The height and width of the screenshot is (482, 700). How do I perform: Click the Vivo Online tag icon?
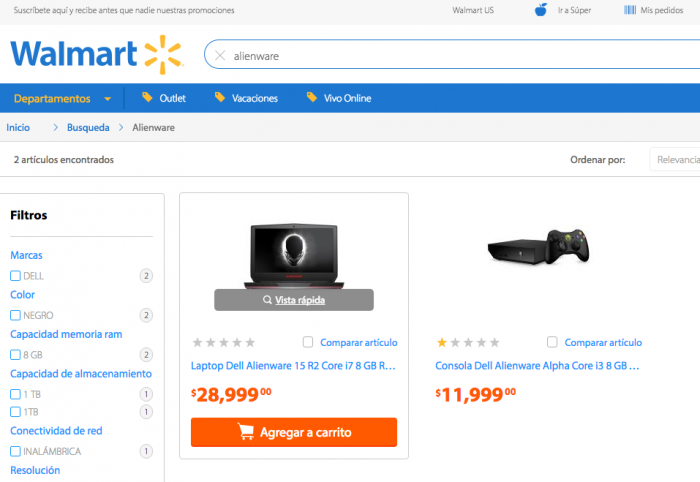click(312, 98)
